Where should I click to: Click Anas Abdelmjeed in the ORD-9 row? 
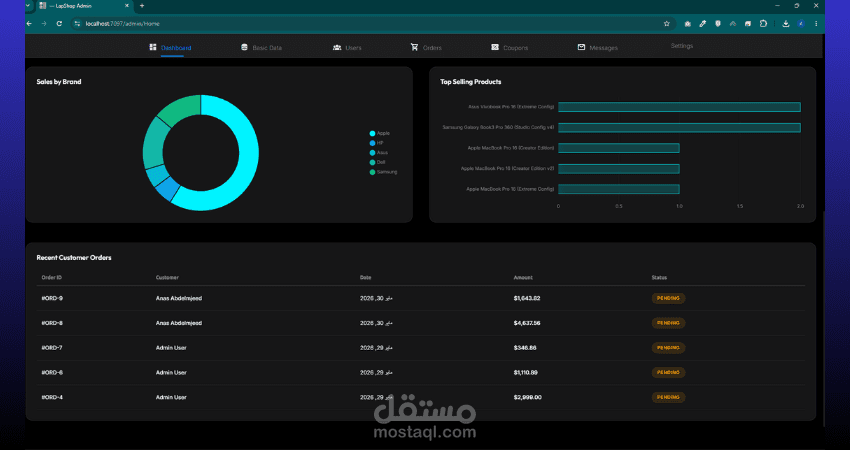click(x=179, y=298)
